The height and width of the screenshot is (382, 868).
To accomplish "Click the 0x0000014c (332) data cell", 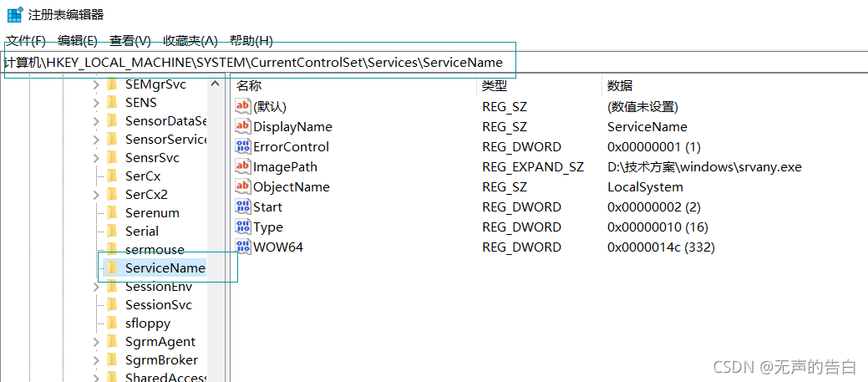I will (661, 247).
